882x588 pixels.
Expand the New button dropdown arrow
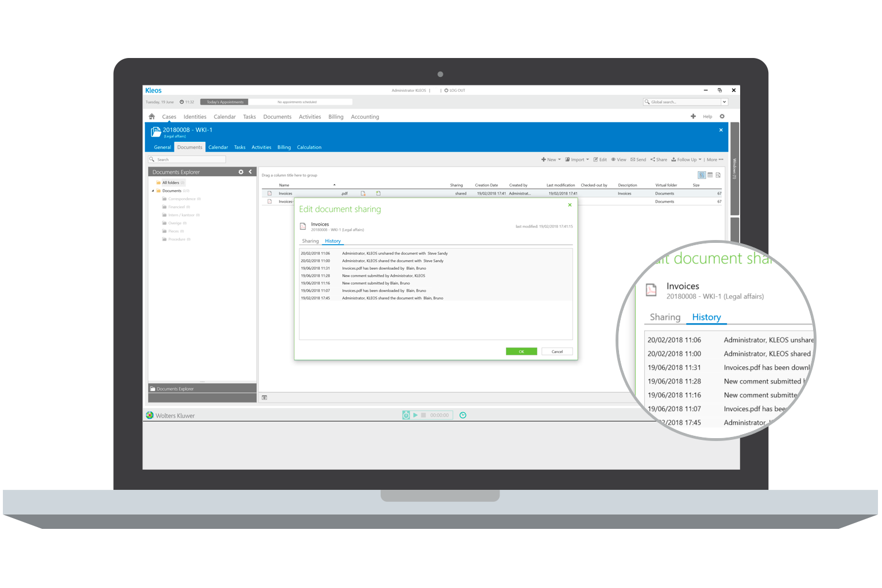pyautogui.click(x=558, y=159)
